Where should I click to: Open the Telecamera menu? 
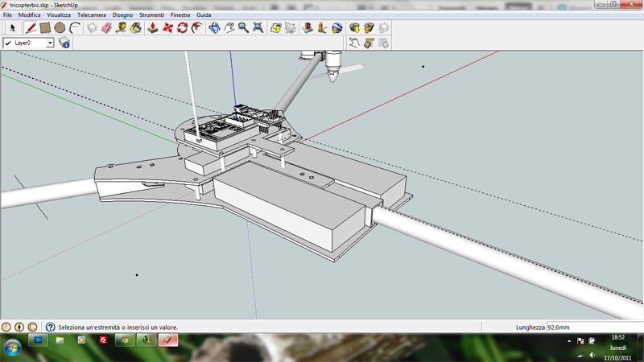91,15
